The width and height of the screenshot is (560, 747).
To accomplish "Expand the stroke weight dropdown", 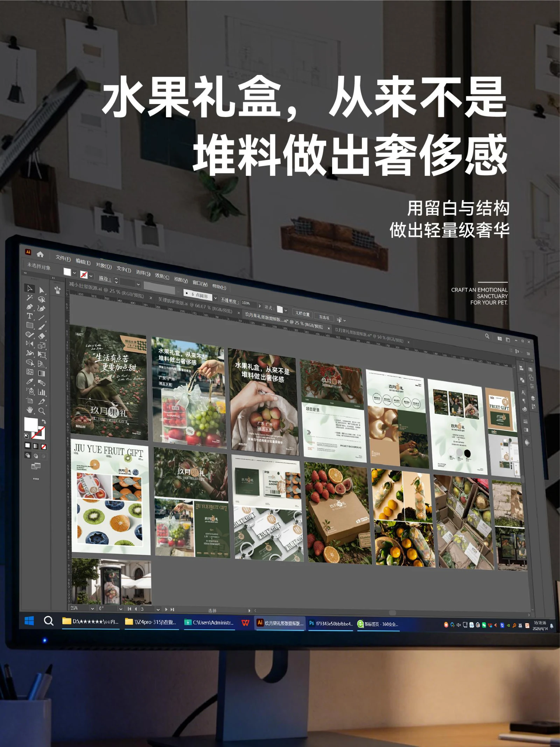I will (x=138, y=284).
